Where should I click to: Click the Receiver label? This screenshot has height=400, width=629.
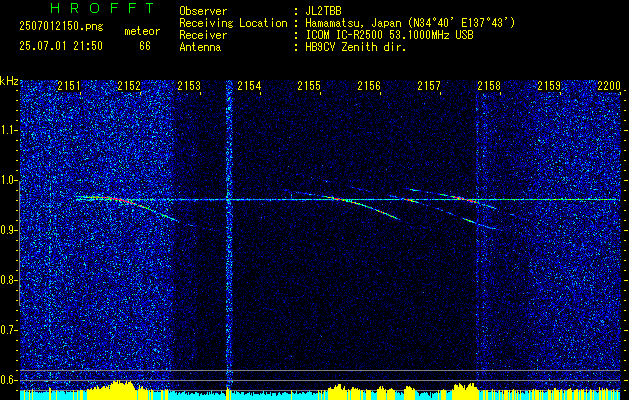(203, 35)
